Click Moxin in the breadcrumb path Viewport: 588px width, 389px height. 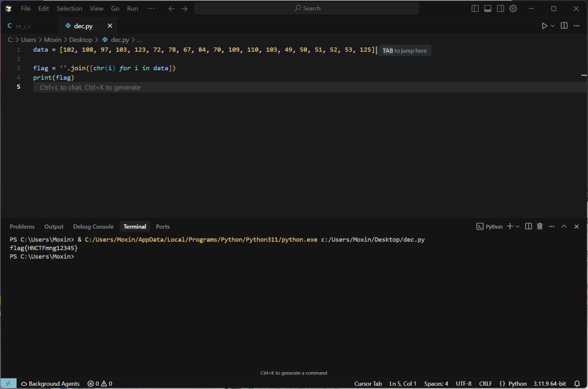click(x=52, y=40)
